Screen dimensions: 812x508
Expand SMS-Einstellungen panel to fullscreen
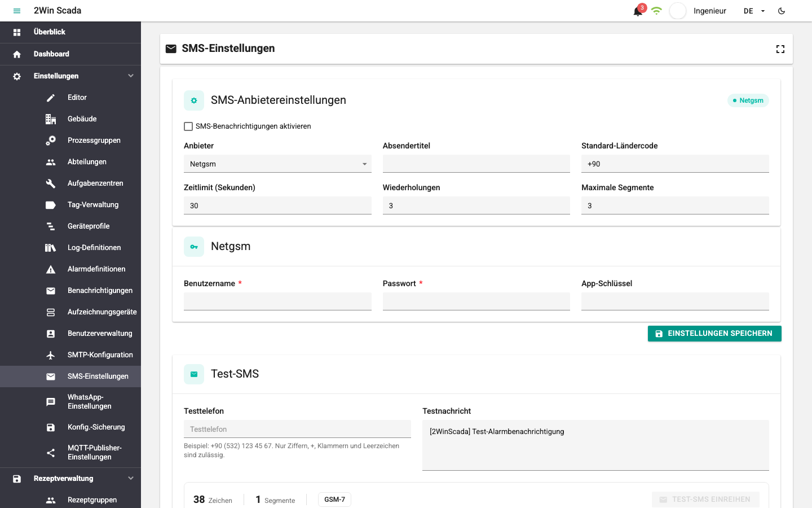point(780,49)
